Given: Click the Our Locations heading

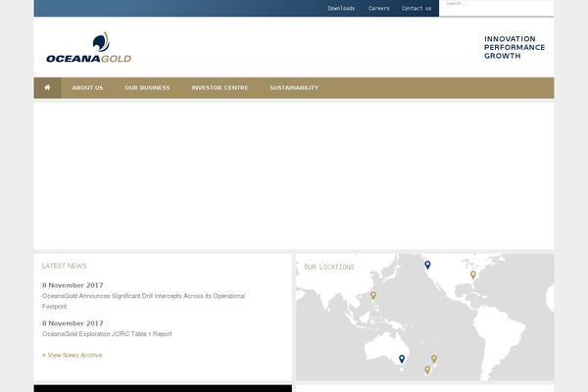Looking at the screenshot, I should pyautogui.click(x=329, y=268).
